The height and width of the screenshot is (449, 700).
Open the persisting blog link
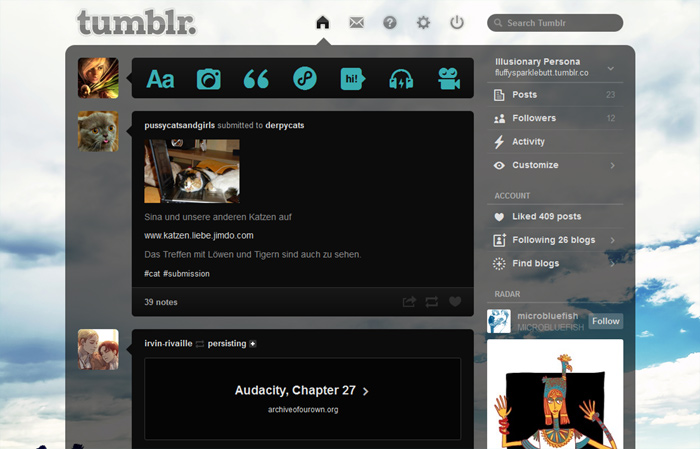227,344
